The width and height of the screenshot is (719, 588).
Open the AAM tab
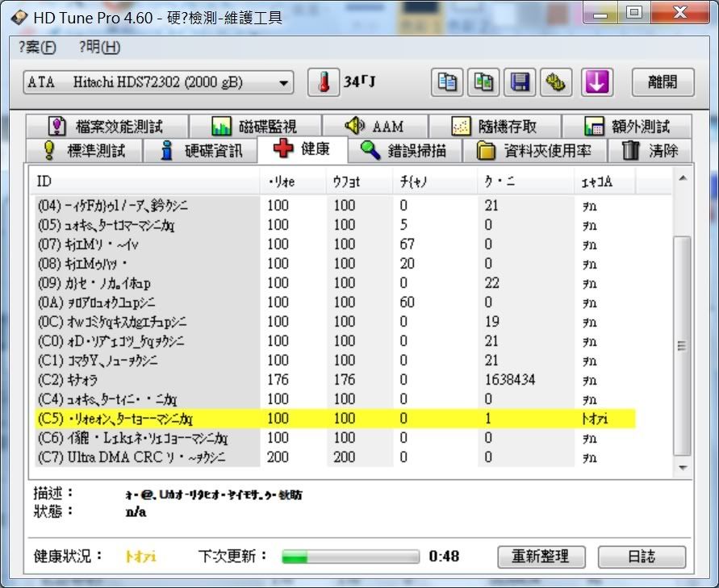click(374, 126)
